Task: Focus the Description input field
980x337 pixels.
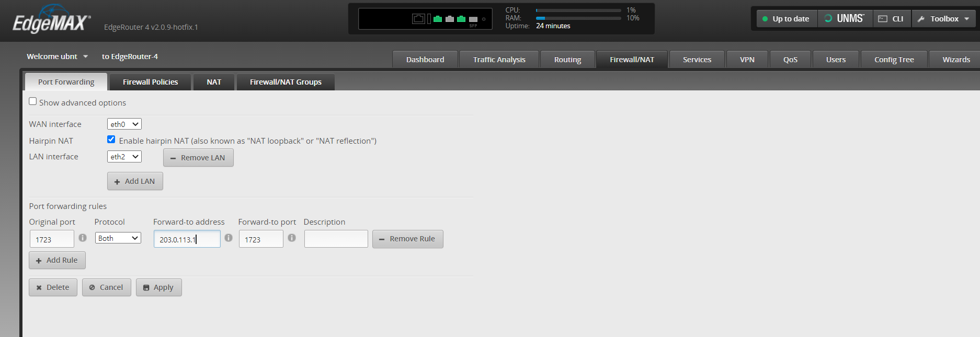Action: [x=336, y=239]
